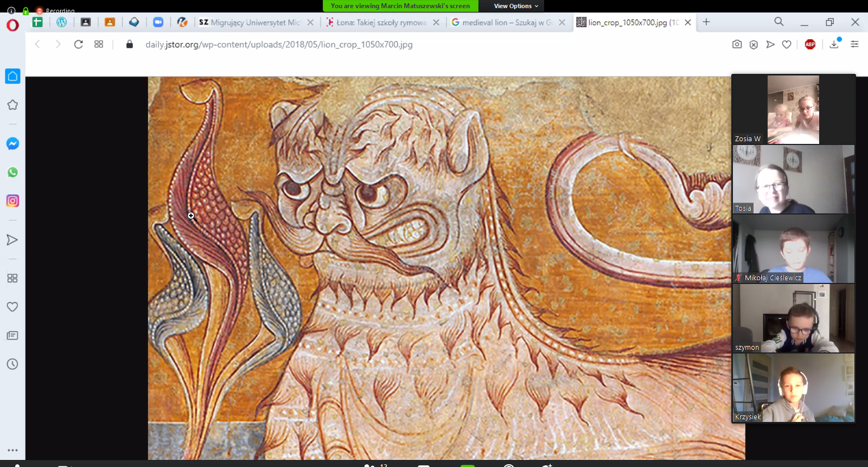
Task: Open saved bookmarks heart in sidebar
Action: [12, 307]
